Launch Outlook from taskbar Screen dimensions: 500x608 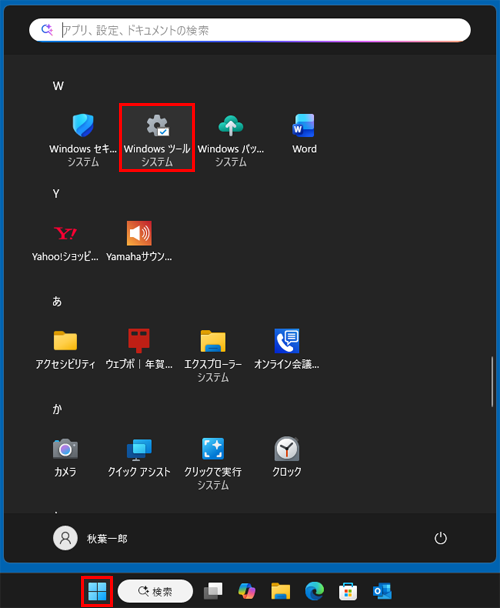click(382, 591)
